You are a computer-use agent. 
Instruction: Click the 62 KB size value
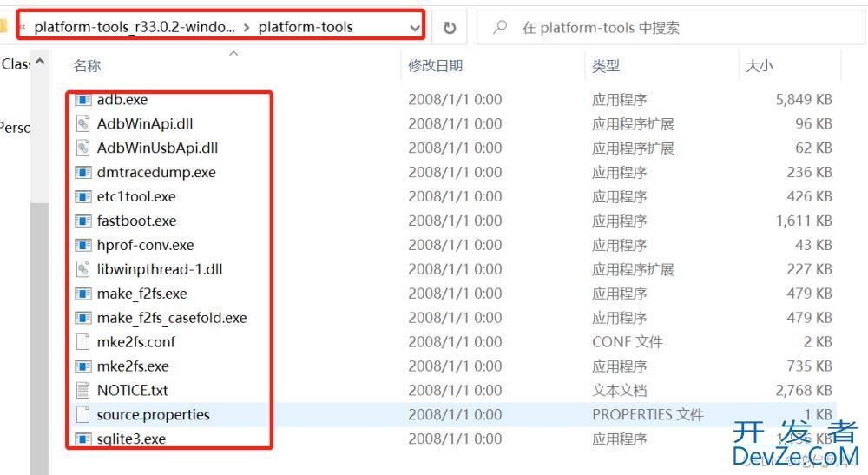pos(814,148)
